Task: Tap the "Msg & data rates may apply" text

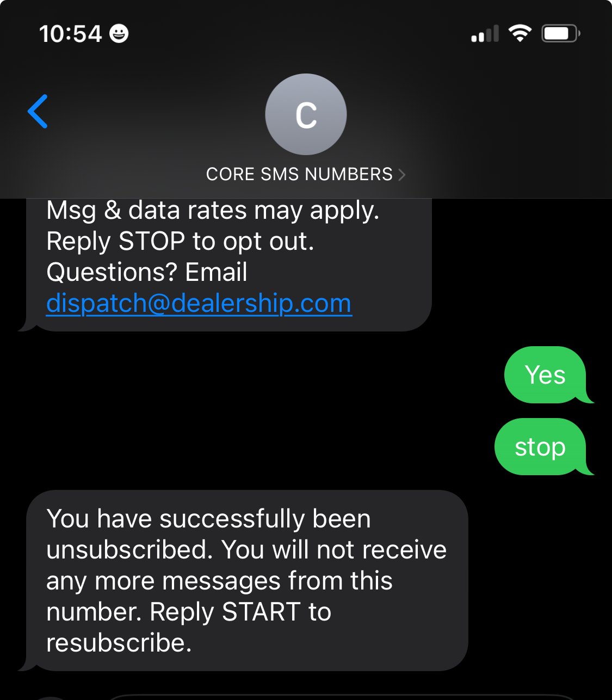Action: (x=213, y=211)
